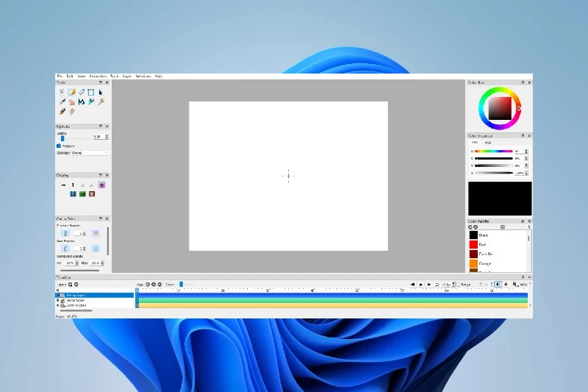Click the hue ring on color wheel
588x392 pixels.
(x=500, y=90)
